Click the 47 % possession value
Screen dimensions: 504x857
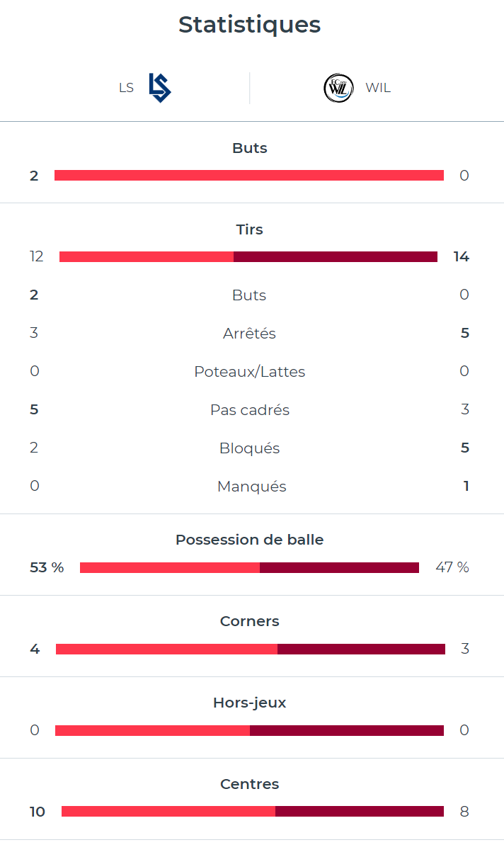coord(452,567)
